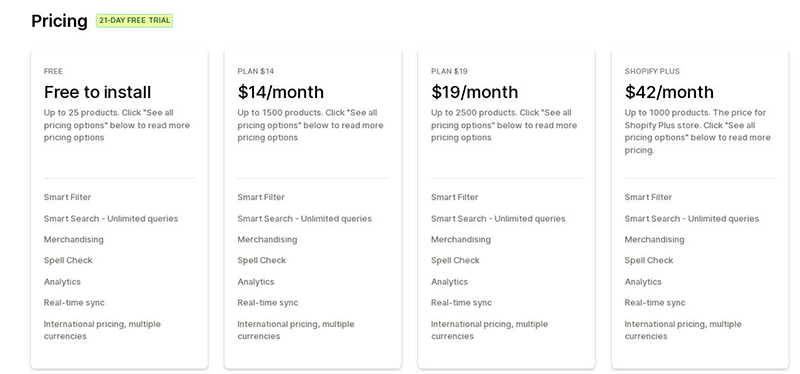Click Analytics in the Shopify Plus card

pyautogui.click(x=643, y=282)
